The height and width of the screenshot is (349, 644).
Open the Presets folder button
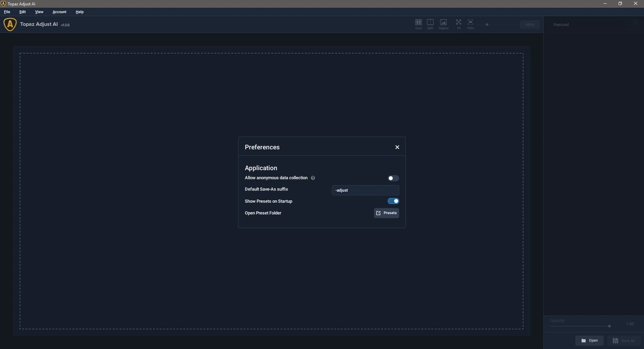(386, 213)
